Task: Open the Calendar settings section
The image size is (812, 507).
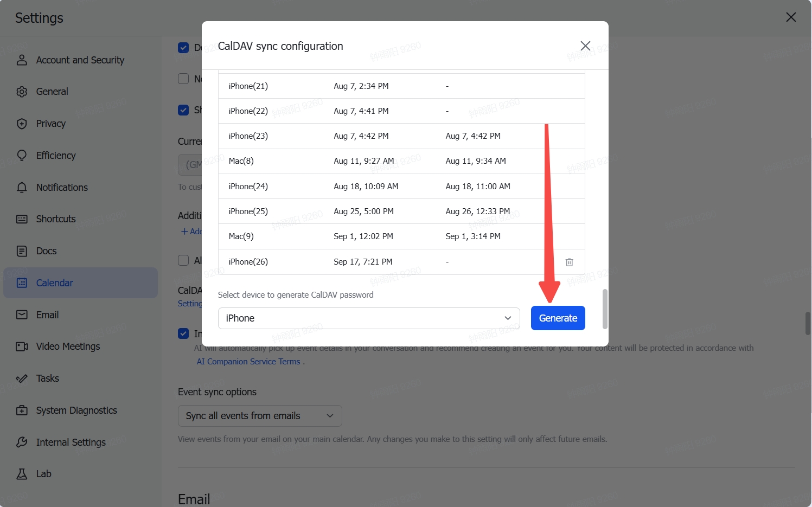Action: click(x=81, y=283)
